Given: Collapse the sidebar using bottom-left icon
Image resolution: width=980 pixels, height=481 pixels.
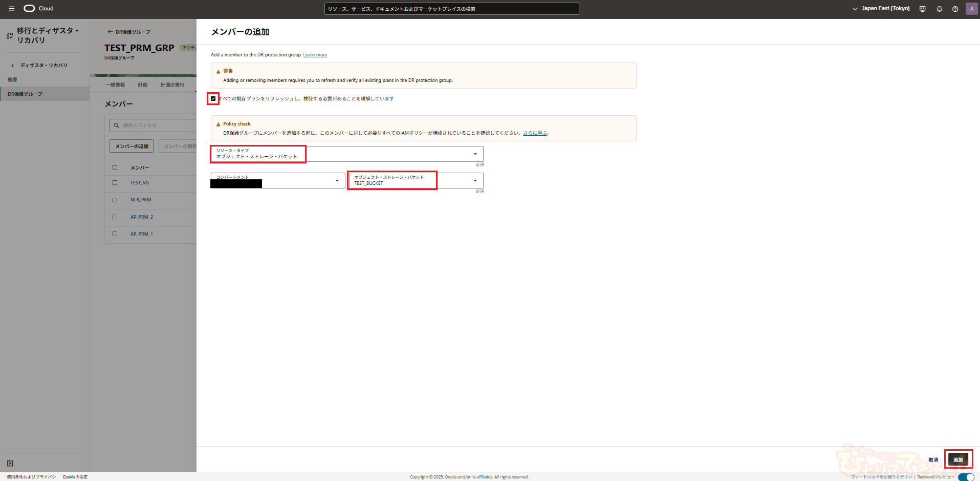Looking at the screenshot, I should click(10, 463).
